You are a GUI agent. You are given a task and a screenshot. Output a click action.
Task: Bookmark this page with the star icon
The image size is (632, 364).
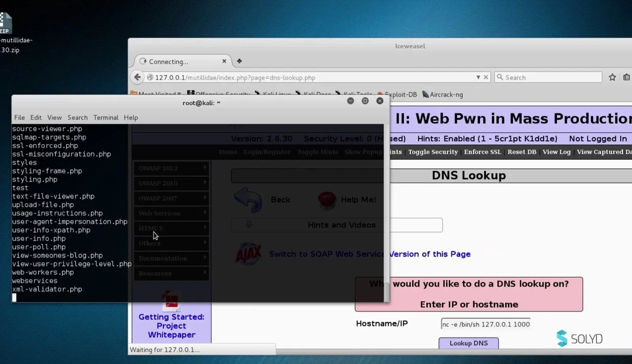coord(612,77)
